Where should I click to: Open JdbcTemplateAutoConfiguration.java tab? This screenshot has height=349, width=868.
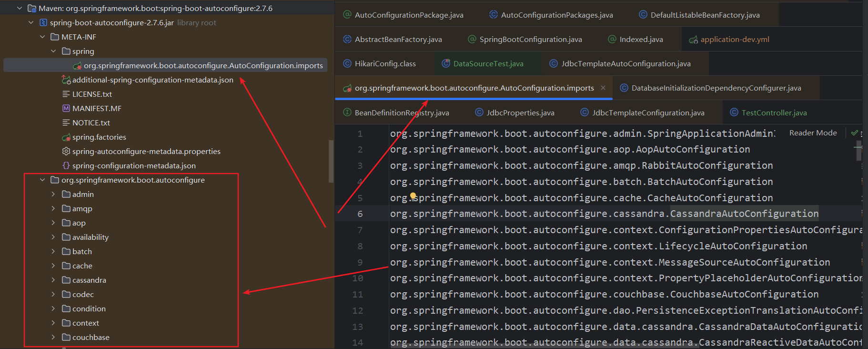coord(620,63)
